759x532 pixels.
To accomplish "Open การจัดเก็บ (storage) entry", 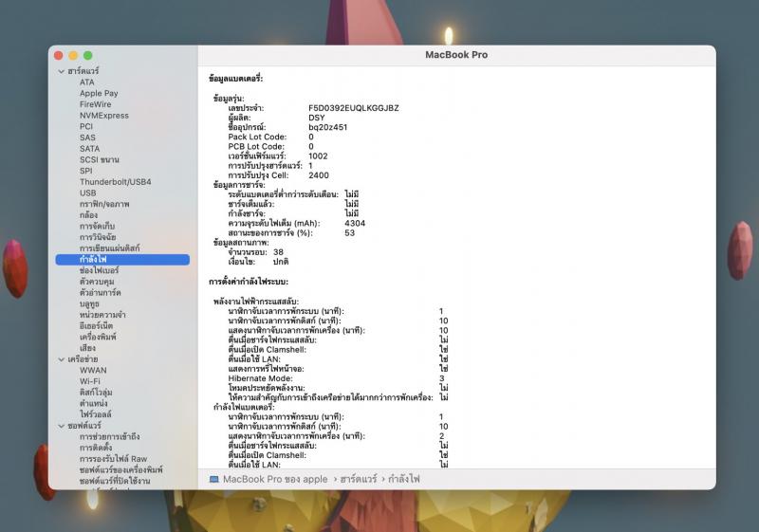I will click(98, 227).
